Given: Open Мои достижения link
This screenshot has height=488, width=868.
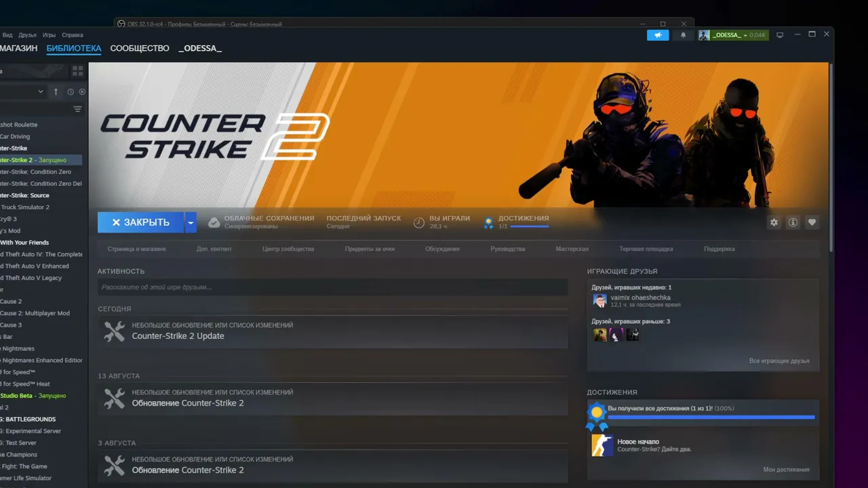Looking at the screenshot, I should 786,470.
